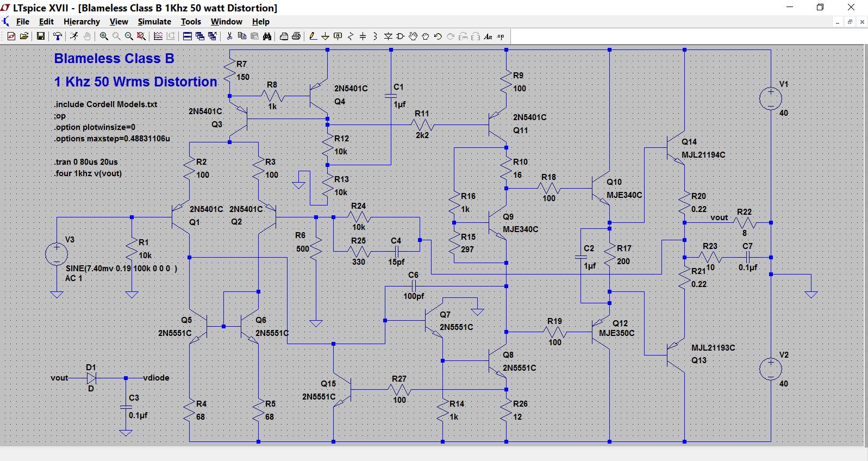Image resolution: width=868 pixels, height=461 pixels.
Task: Select the Drag closed-hand tool
Action: point(426,36)
